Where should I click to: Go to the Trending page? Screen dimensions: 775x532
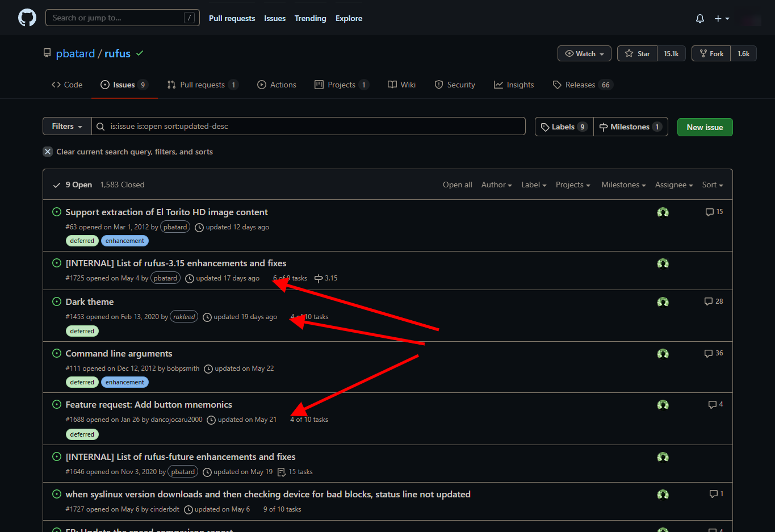(x=310, y=18)
